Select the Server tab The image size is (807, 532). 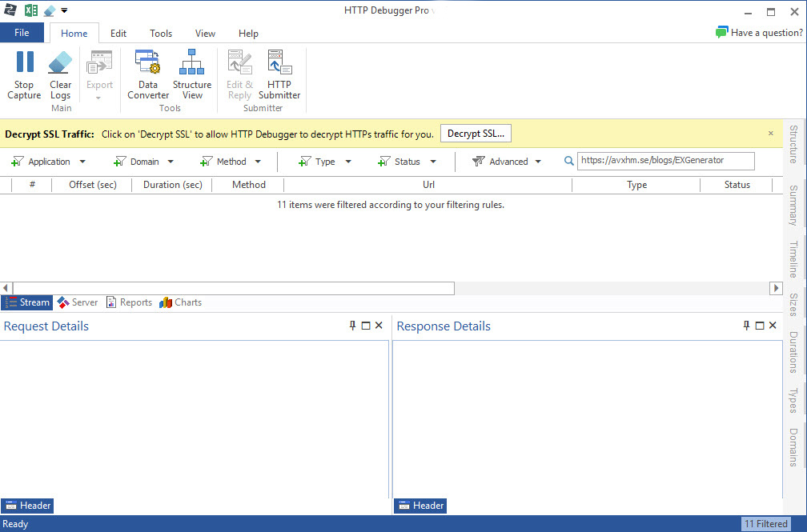[78, 302]
